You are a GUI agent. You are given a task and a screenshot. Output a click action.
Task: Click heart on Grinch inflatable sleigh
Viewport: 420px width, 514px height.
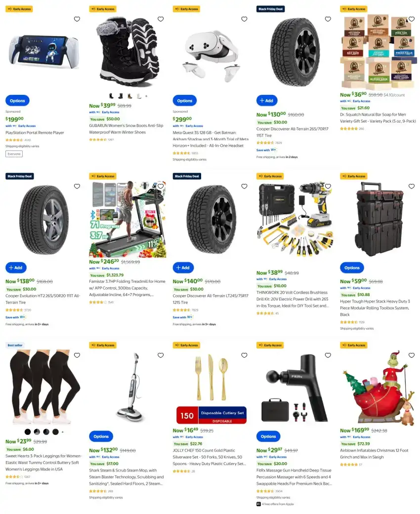point(412,355)
